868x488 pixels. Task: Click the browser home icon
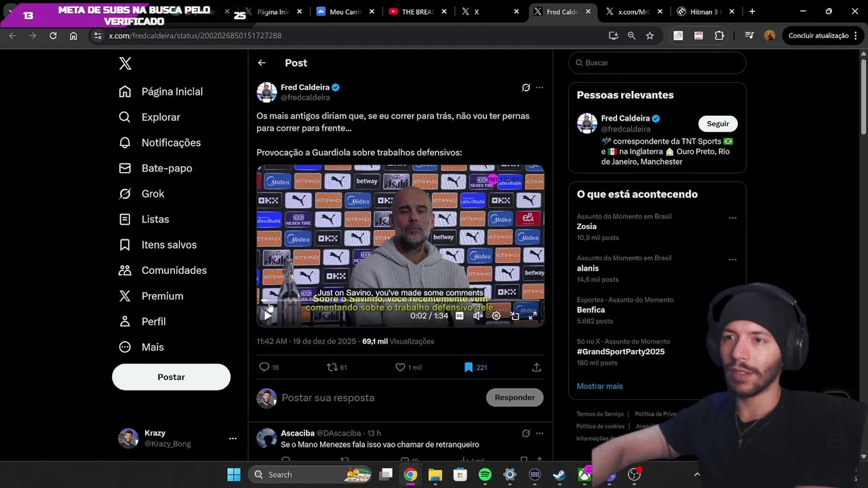[x=73, y=35]
